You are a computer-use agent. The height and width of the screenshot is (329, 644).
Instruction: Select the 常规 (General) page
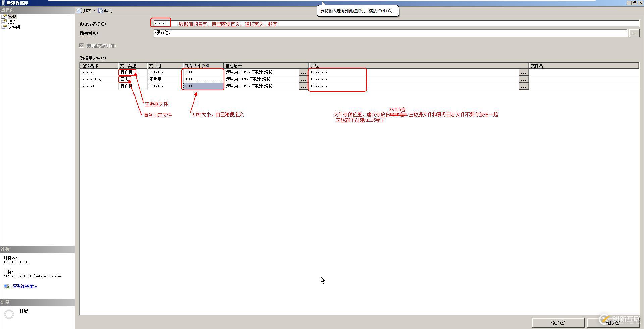click(12, 16)
